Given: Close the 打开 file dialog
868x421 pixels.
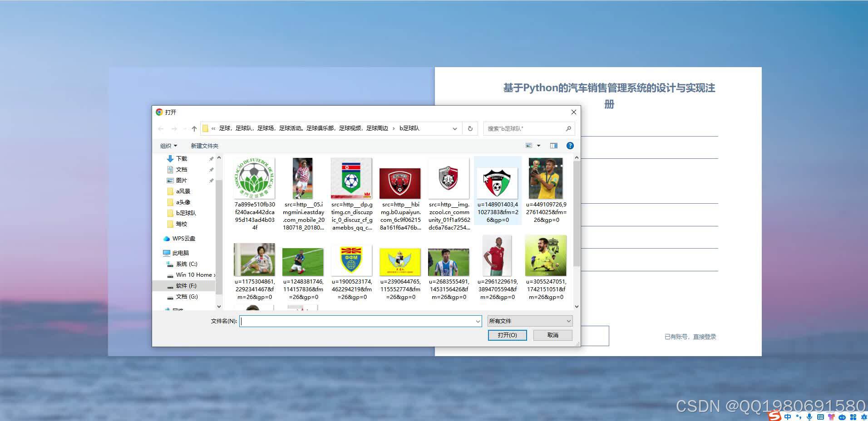Looking at the screenshot, I should tap(573, 112).
